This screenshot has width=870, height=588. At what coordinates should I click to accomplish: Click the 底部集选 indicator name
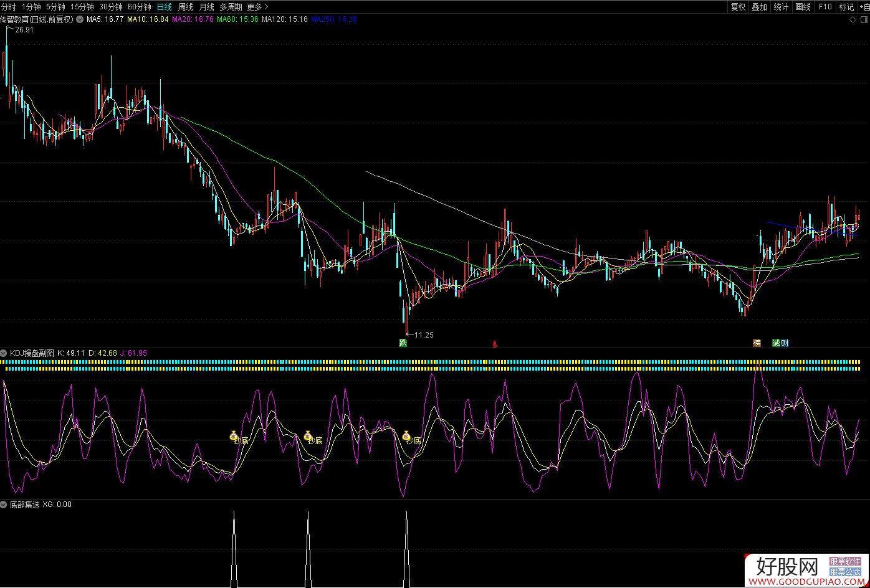(x=24, y=505)
